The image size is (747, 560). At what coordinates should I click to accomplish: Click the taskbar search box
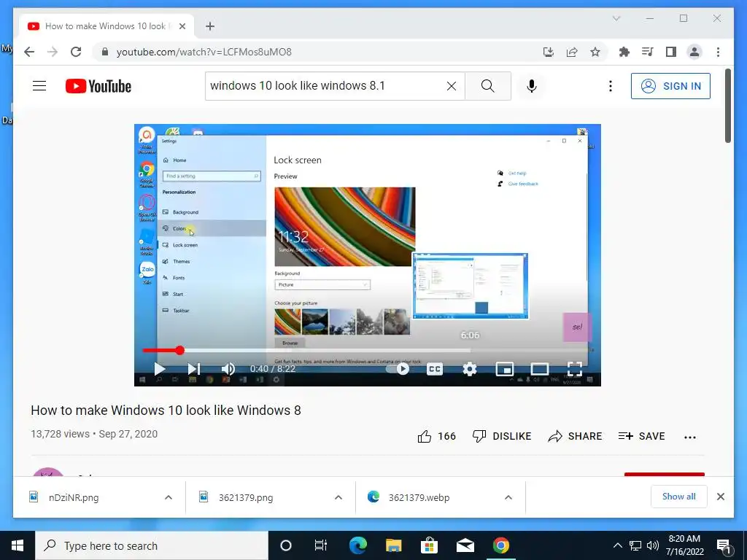(152, 545)
